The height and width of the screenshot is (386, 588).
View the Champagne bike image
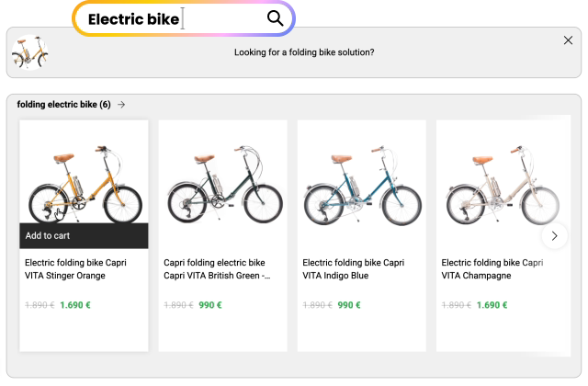coord(503,186)
